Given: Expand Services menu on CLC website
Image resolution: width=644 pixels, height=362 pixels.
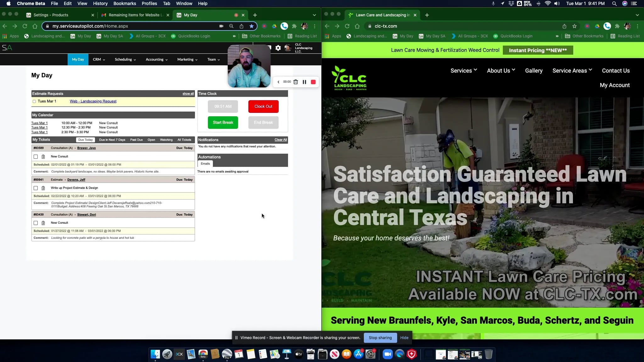Looking at the screenshot, I should (x=464, y=71).
